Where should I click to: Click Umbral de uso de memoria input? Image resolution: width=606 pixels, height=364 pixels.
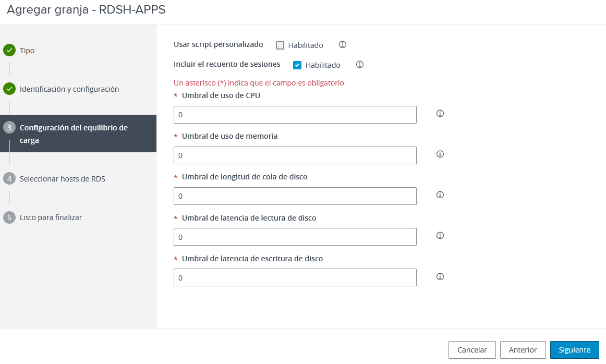(x=295, y=155)
